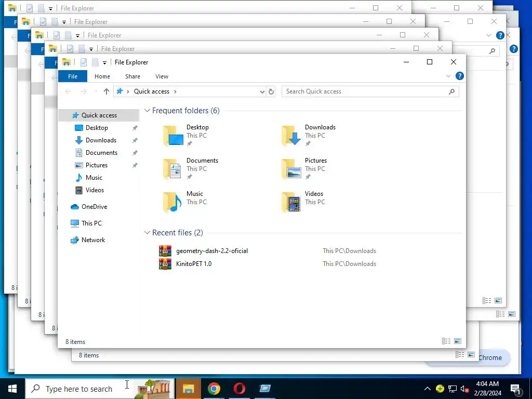Select Music in the navigation pane
Screen dimensions: 532x399
tap(94, 178)
